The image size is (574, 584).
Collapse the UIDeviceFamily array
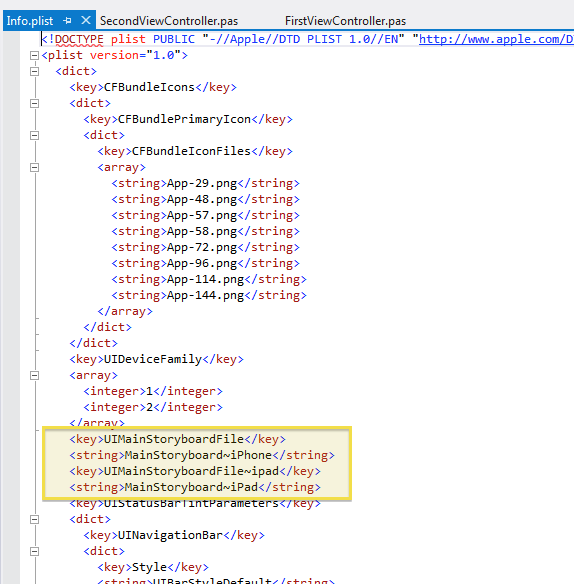34,375
